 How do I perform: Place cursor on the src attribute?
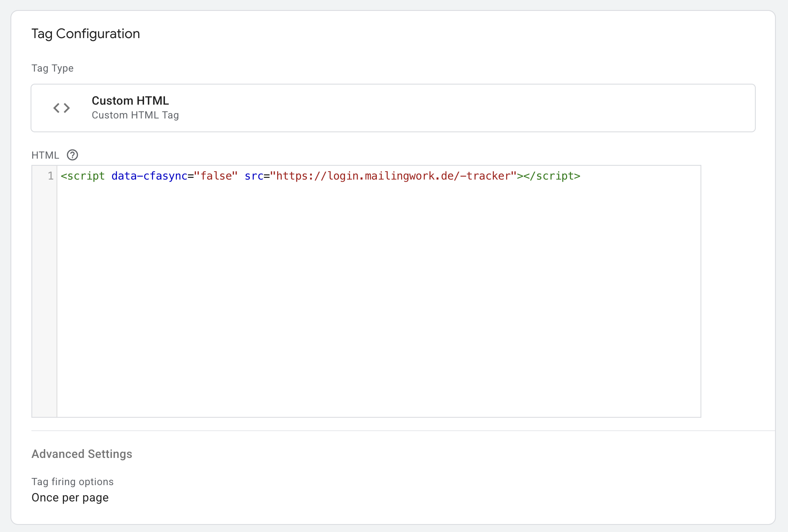click(254, 176)
